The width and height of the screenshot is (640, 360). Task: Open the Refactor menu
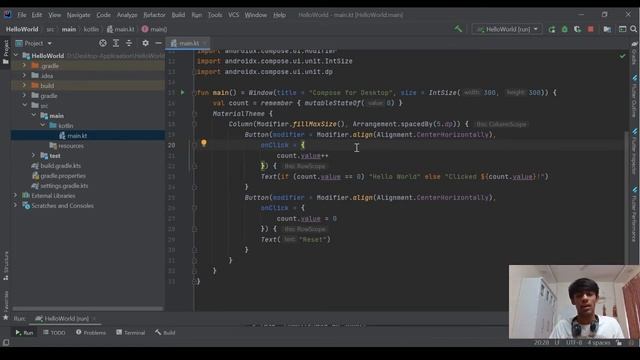[x=154, y=15]
